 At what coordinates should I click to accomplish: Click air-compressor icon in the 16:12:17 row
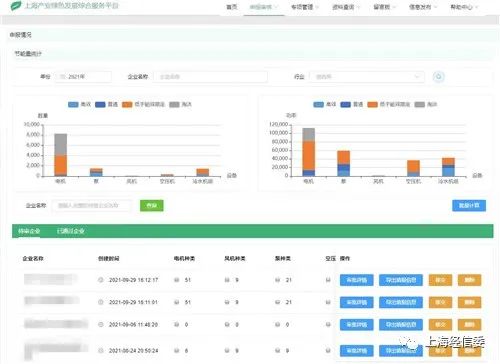tap(328, 280)
